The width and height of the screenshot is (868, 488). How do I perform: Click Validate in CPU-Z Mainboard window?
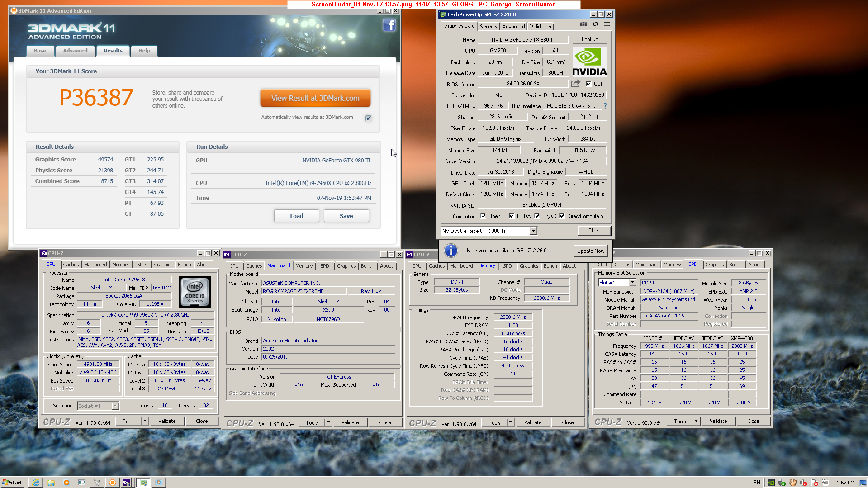(x=350, y=422)
